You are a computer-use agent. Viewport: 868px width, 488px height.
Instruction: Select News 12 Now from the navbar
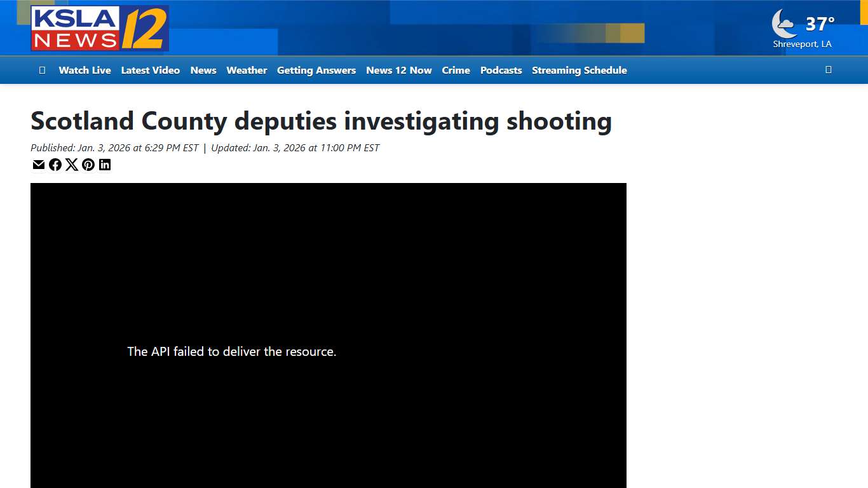[x=398, y=70]
